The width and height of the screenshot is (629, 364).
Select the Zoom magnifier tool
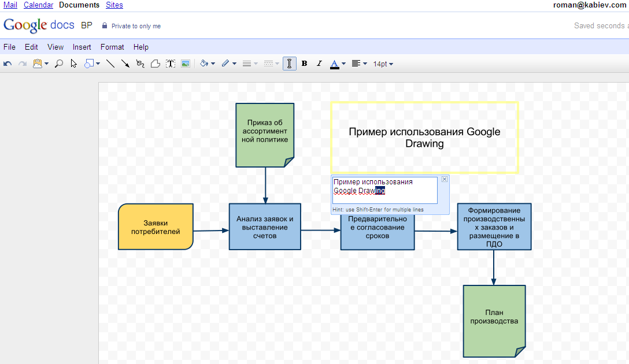coord(59,64)
